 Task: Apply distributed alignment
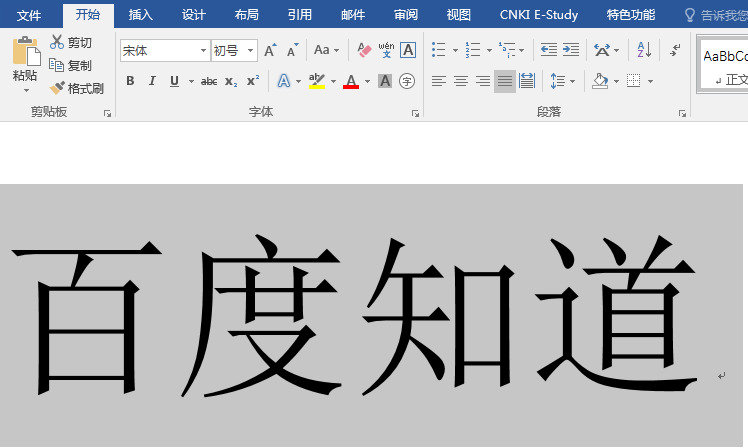527,81
